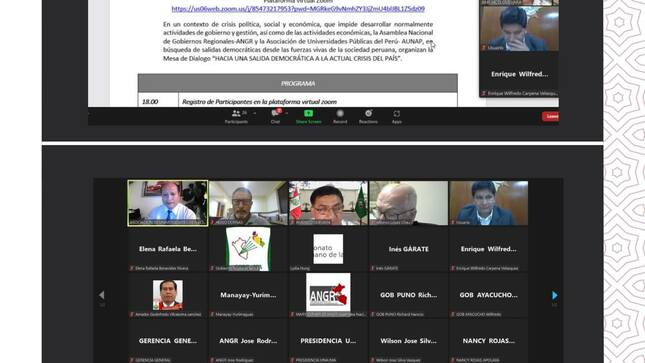Go to previous gallery page arrow

[102, 295]
